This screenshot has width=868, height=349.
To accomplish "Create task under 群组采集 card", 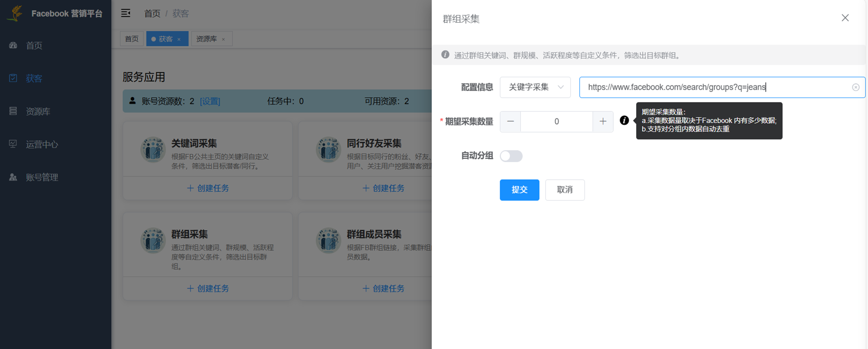I will [208, 289].
